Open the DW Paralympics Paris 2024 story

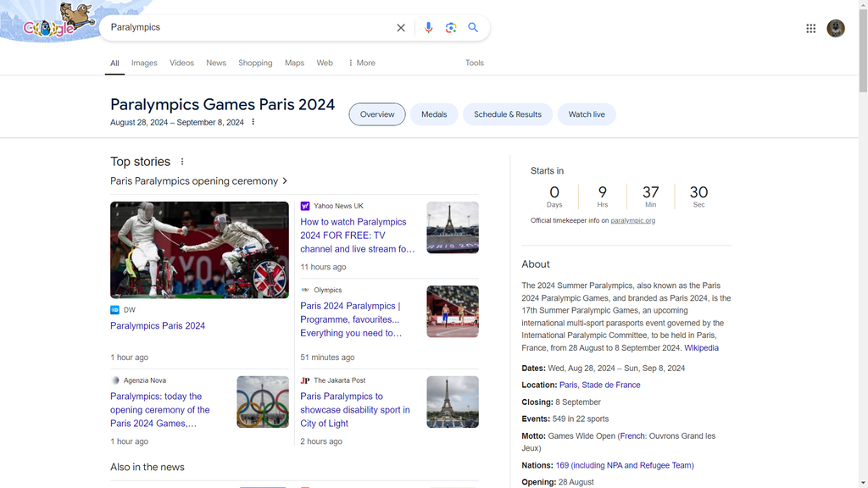(x=158, y=326)
